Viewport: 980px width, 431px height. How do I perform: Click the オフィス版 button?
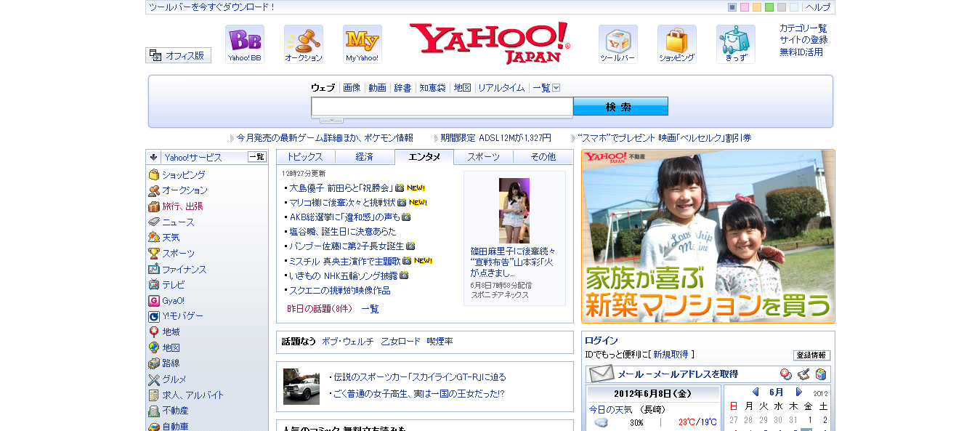pos(179,55)
